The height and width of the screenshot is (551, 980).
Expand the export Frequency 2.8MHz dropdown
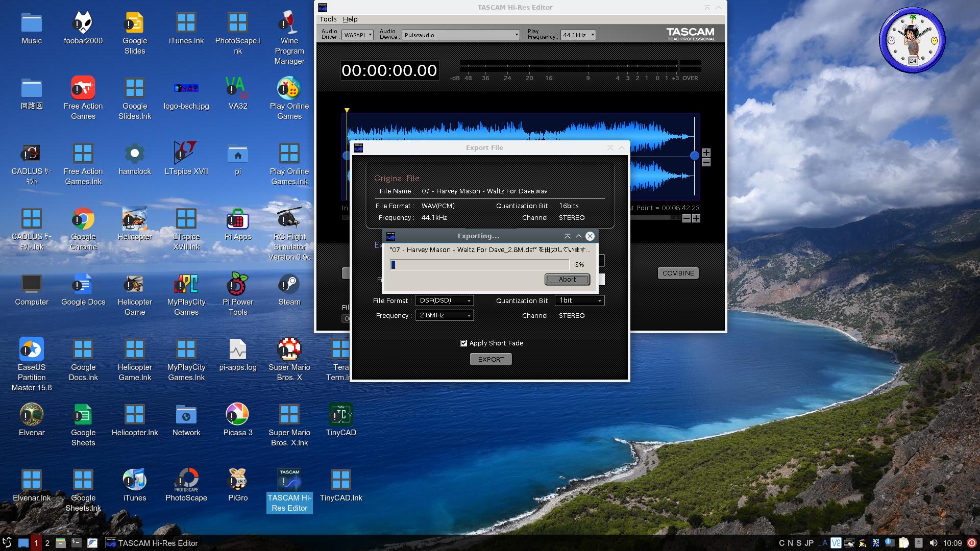pyautogui.click(x=444, y=315)
